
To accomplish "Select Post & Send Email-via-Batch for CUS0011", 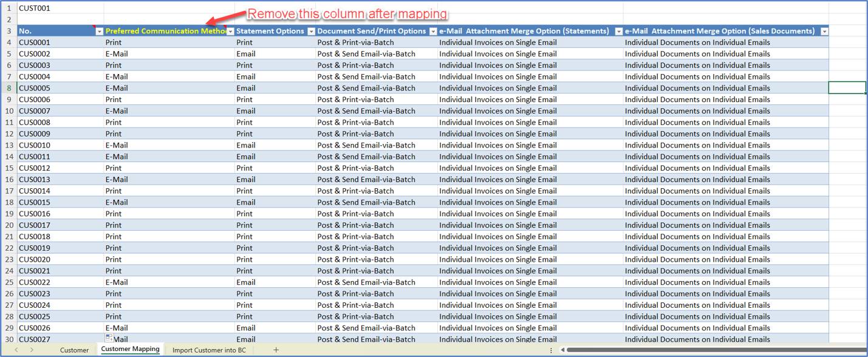I will click(377, 157).
